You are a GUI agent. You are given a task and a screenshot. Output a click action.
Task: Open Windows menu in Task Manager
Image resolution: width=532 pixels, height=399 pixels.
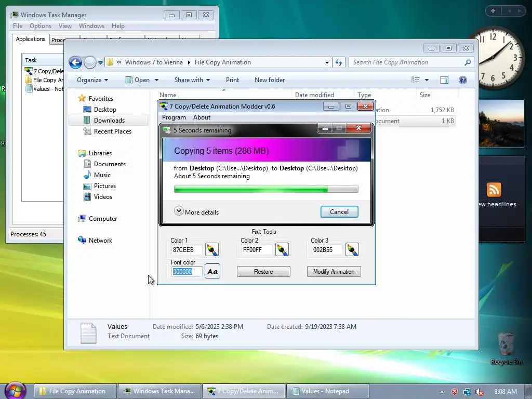click(x=91, y=26)
